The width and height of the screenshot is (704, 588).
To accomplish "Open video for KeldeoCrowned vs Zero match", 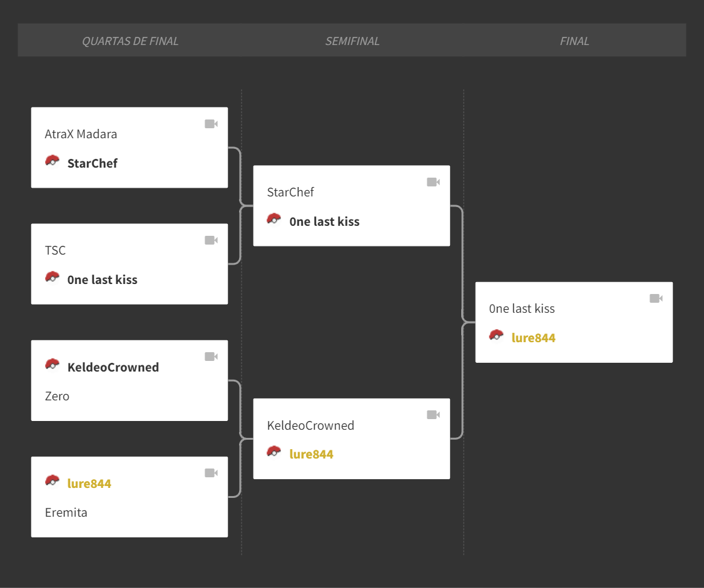I will click(x=211, y=357).
